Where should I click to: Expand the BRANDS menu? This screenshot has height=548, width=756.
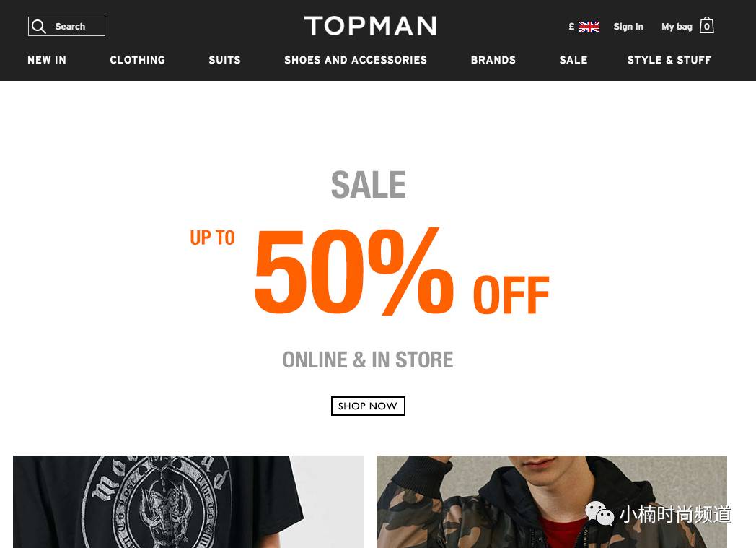coord(493,60)
